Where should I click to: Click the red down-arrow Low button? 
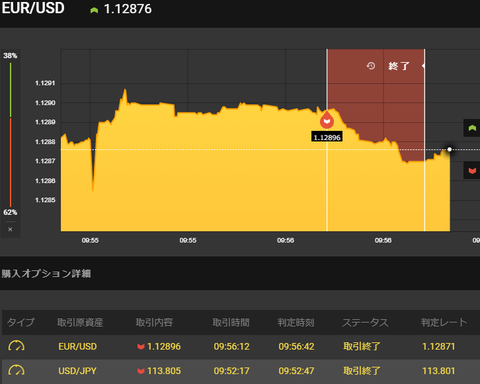[472, 171]
